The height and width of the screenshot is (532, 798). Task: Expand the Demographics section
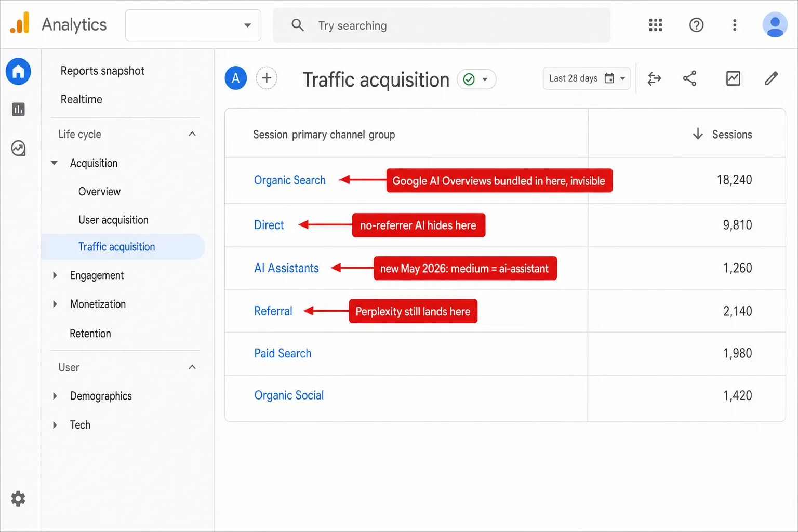point(55,396)
